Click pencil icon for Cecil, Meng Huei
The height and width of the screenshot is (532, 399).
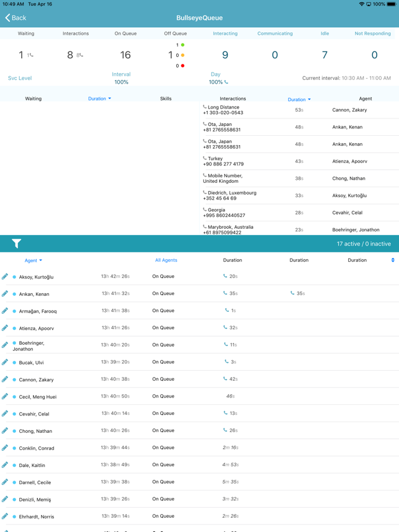pos(5,396)
